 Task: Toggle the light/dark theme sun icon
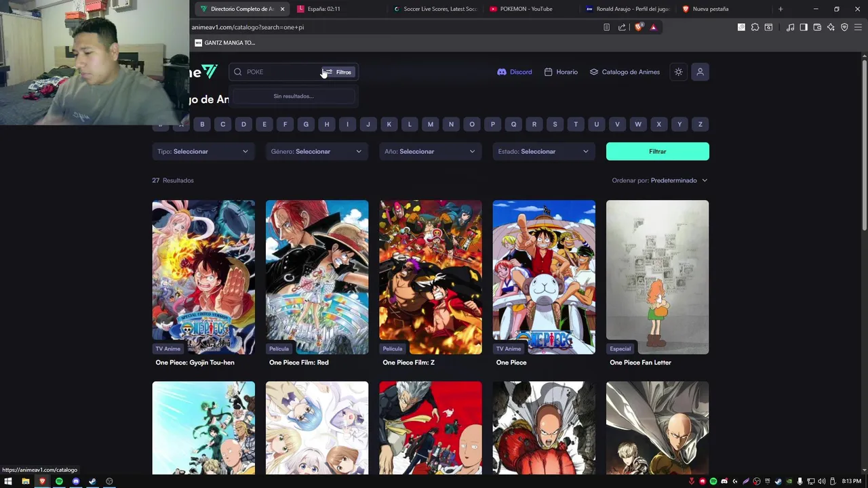pyautogui.click(x=678, y=72)
